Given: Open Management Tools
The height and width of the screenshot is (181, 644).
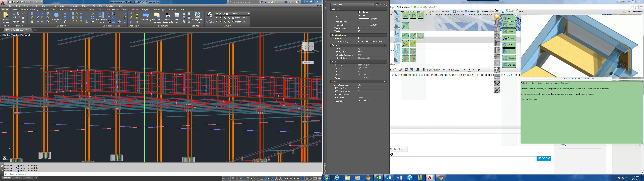Looking at the screenshot, I should (x=198, y=18).
